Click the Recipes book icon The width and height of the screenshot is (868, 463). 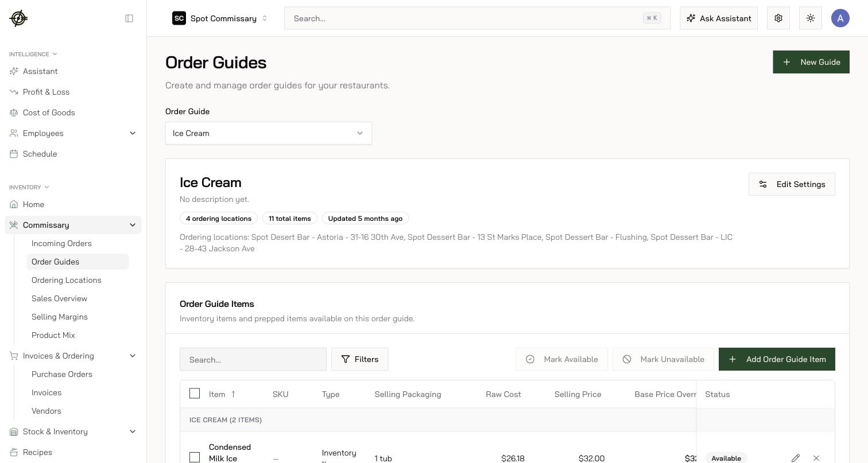pos(14,452)
